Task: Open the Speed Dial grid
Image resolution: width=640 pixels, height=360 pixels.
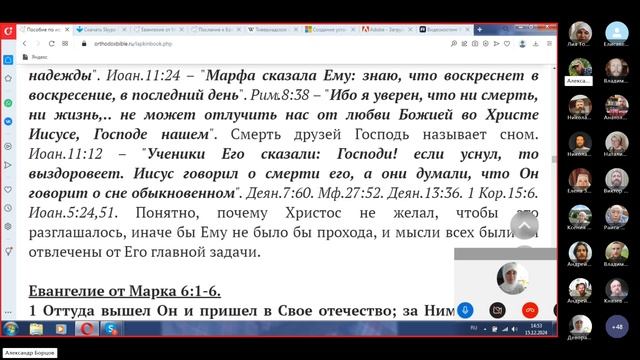Action: 65,44
